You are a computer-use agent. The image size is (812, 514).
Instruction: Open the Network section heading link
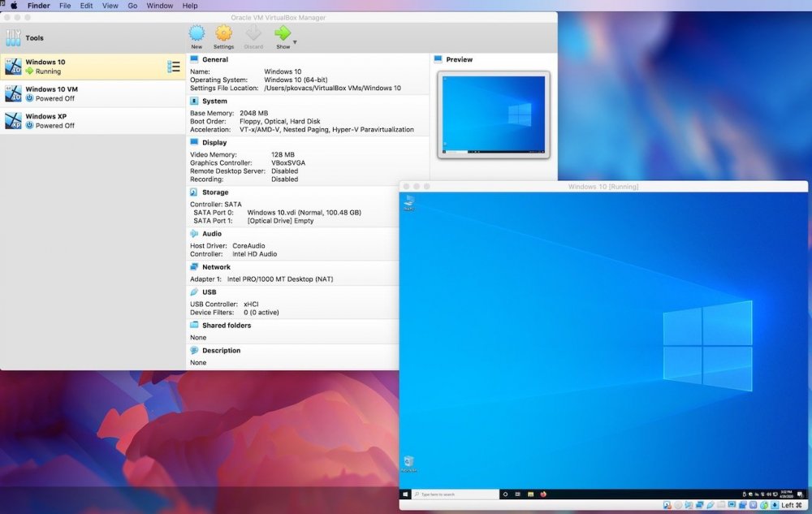pos(216,267)
